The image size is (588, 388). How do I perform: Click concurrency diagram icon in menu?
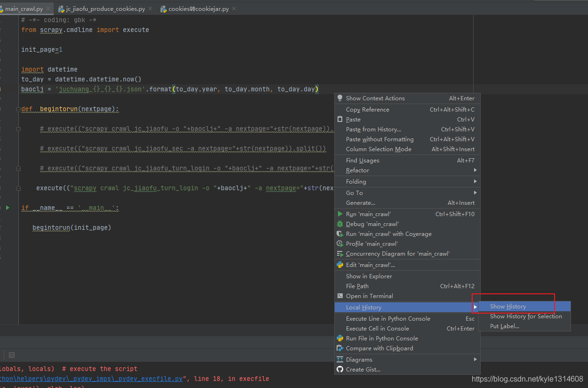click(340, 254)
